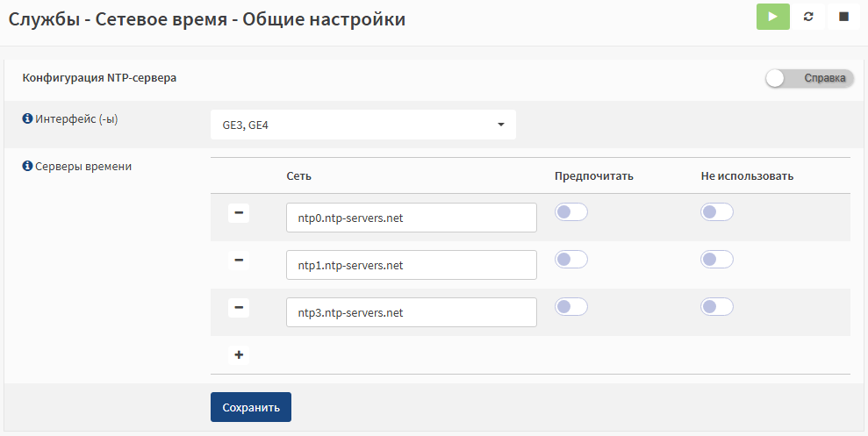
Task: Click the interface dropdown caret arrow
Action: [500, 125]
